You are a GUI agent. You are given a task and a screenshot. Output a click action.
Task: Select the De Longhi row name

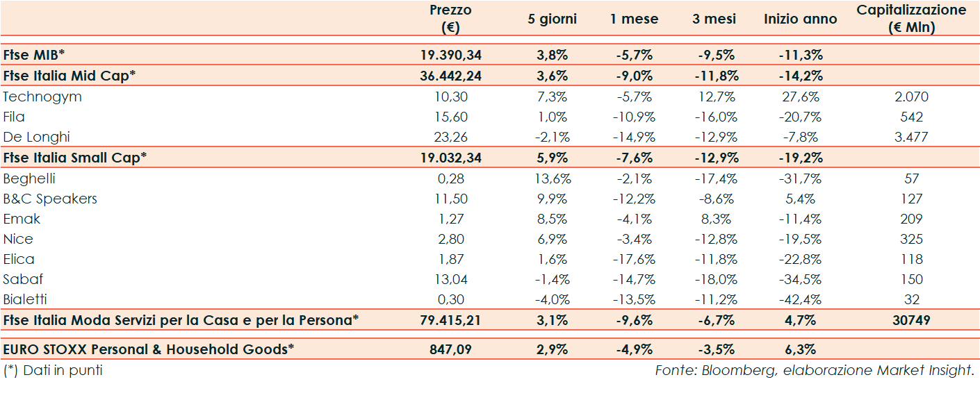(x=36, y=137)
